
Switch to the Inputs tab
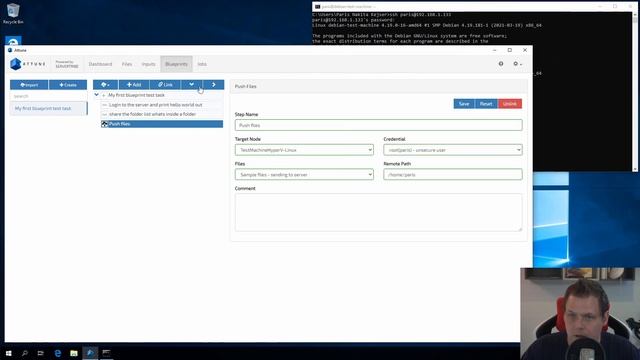click(x=149, y=64)
